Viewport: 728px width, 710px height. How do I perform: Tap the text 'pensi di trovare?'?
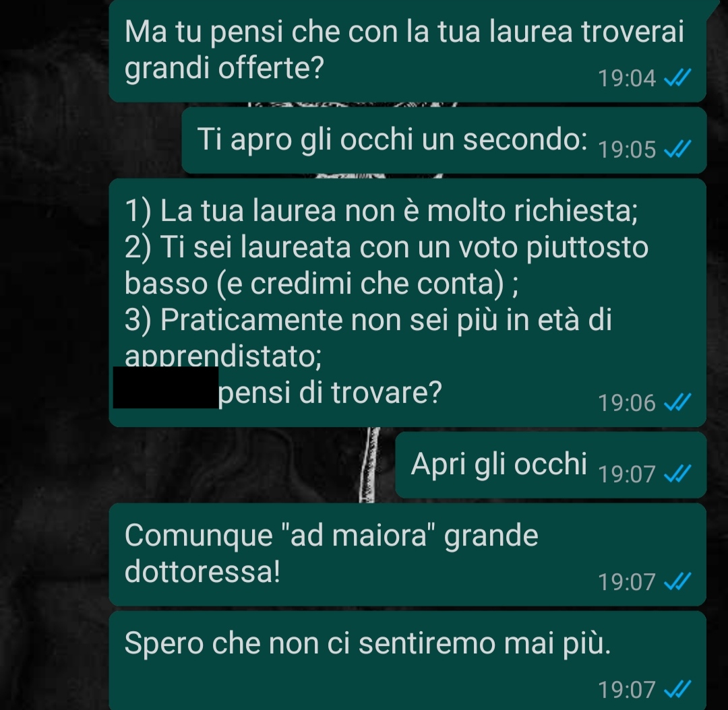(x=330, y=393)
